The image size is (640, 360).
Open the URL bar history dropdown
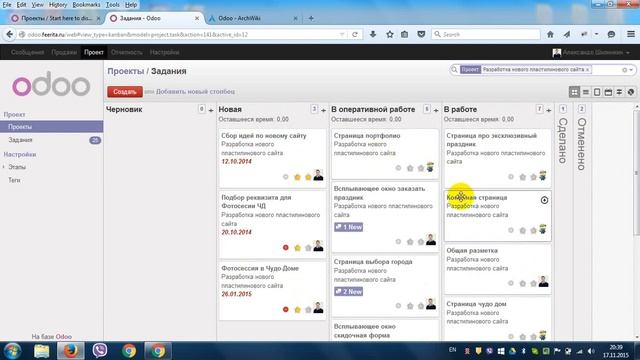coord(342,34)
